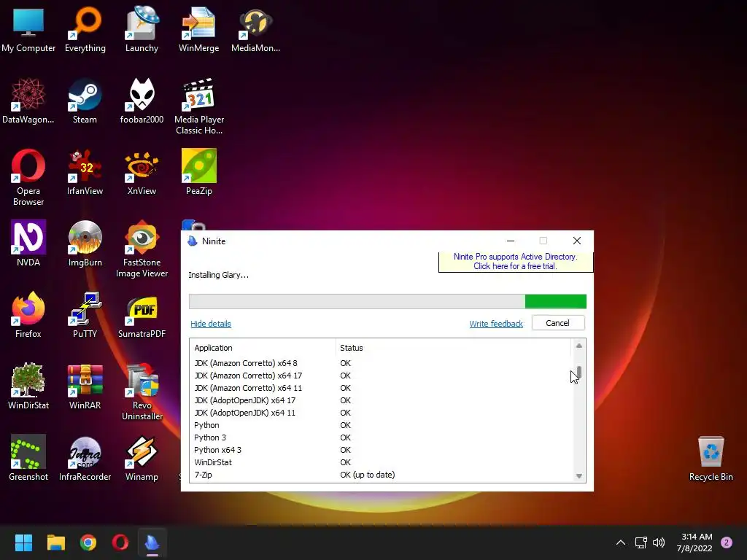Click the Application column header
This screenshot has height=560, width=747.
(263, 348)
